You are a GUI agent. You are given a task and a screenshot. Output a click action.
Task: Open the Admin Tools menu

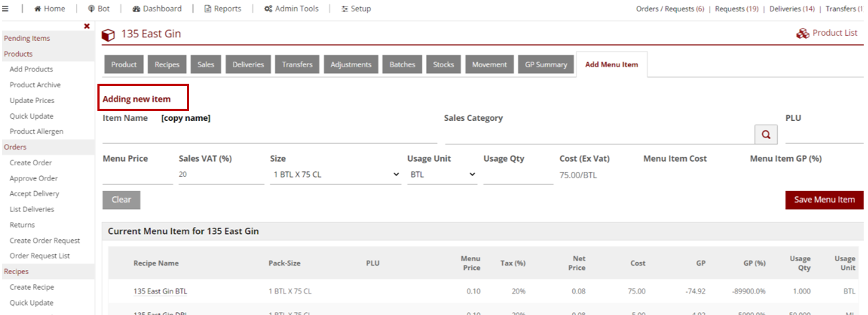(x=290, y=9)
